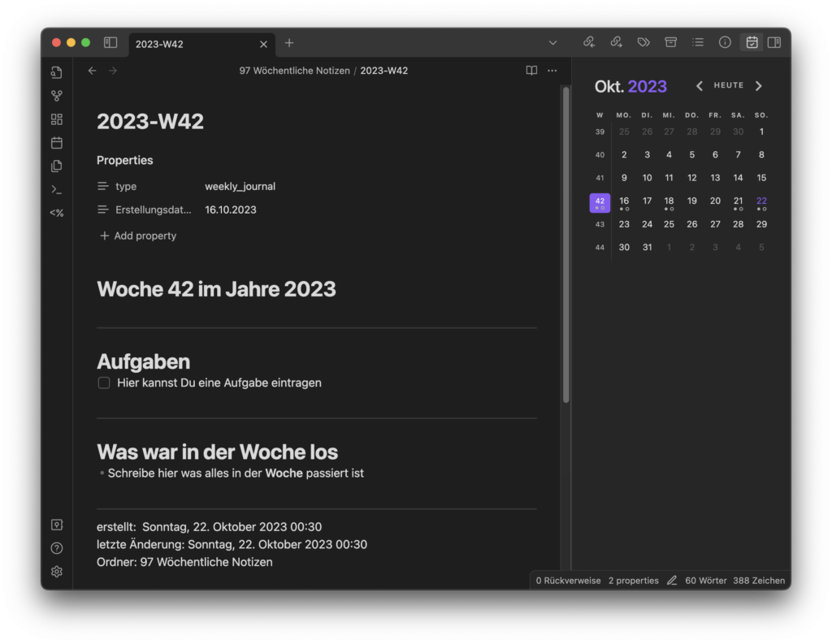
Task: Open vault switcher icon at bottom left
Action: point(57,525)
